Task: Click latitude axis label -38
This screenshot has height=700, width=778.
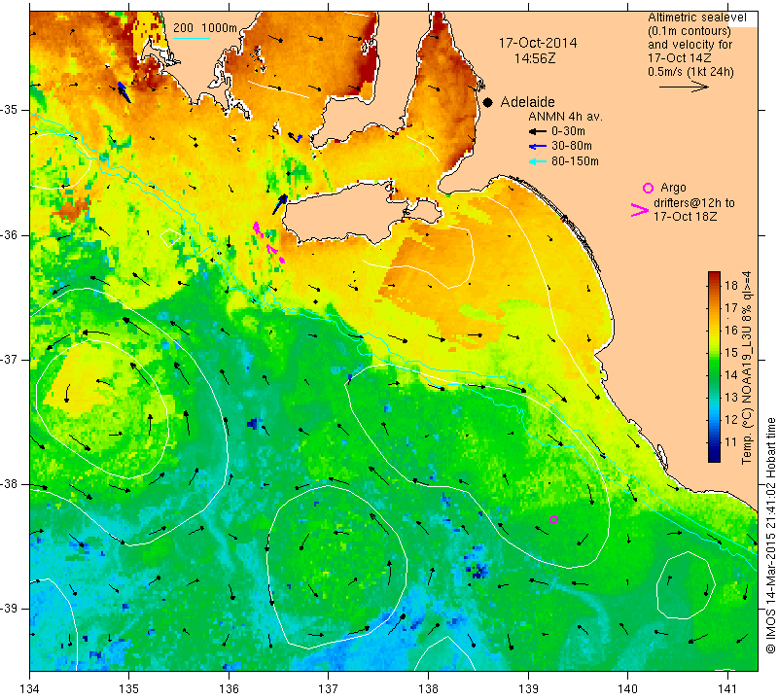Action: point(9,484)
